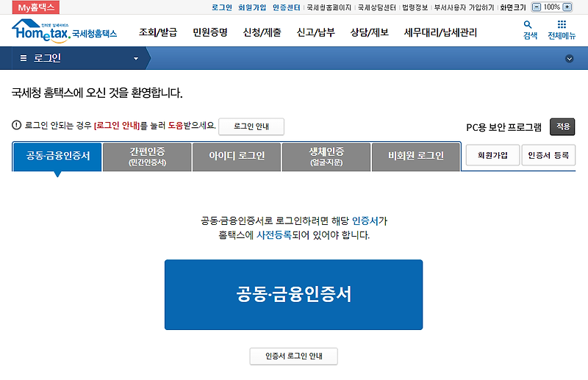This screenshot has height=380, width=588.
Task: Open the My홈택스 button
Action: click(x=35, y=7)
